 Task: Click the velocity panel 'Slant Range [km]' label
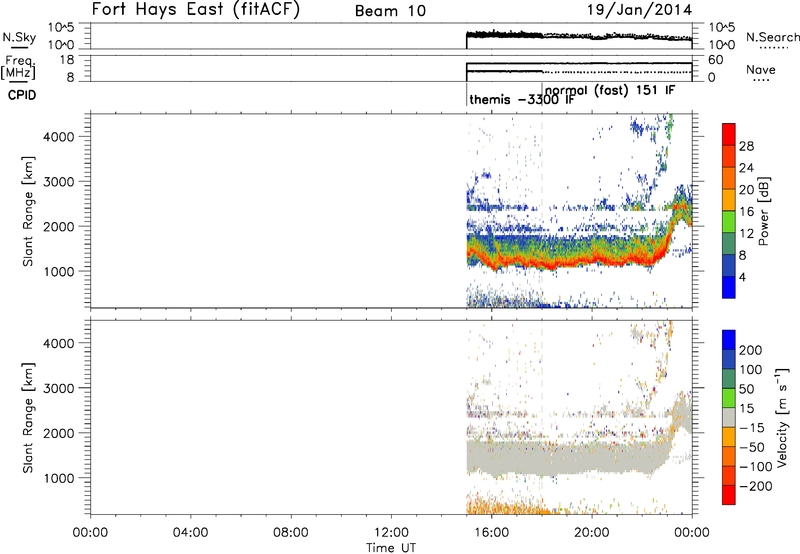(28, 418)
